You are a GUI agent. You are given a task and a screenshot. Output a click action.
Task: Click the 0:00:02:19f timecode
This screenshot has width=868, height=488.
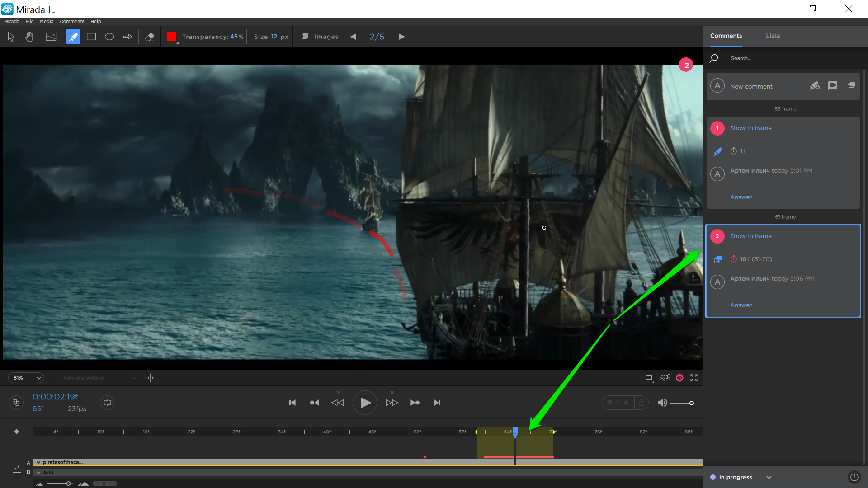[55, 397]
